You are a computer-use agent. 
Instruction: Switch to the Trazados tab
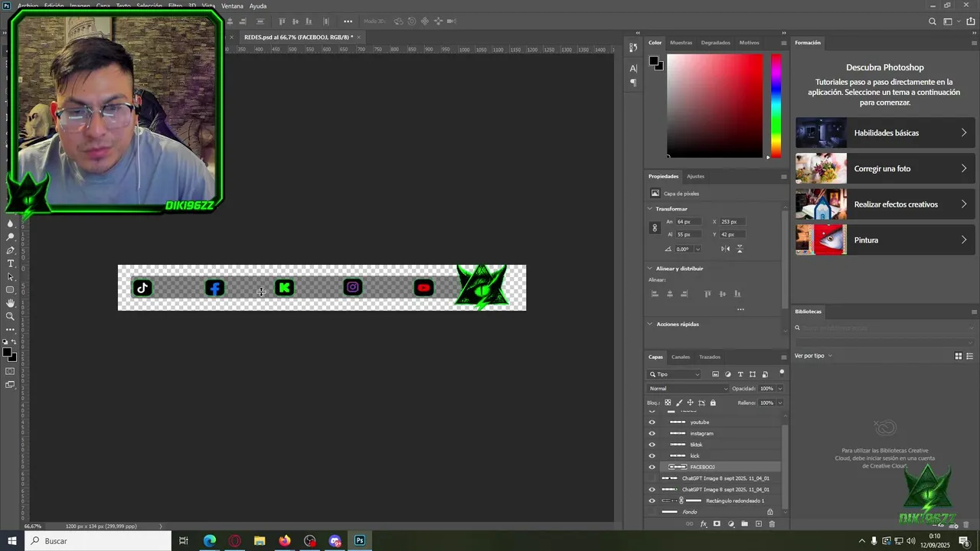click(710, 357)
